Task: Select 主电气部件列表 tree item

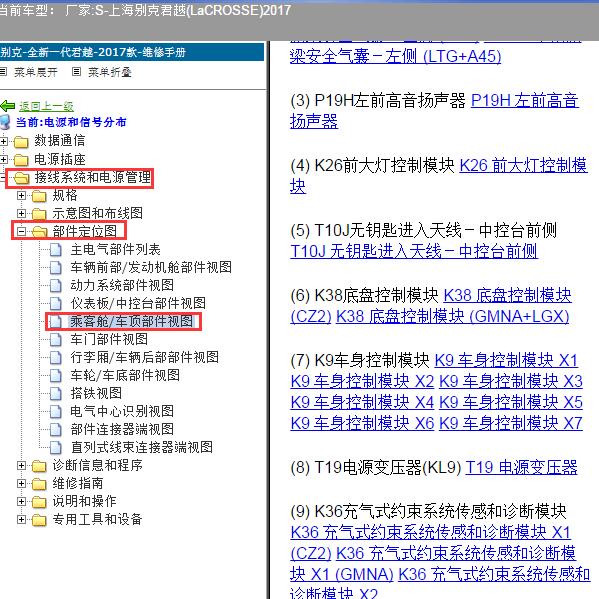Action: click(115, 250)
